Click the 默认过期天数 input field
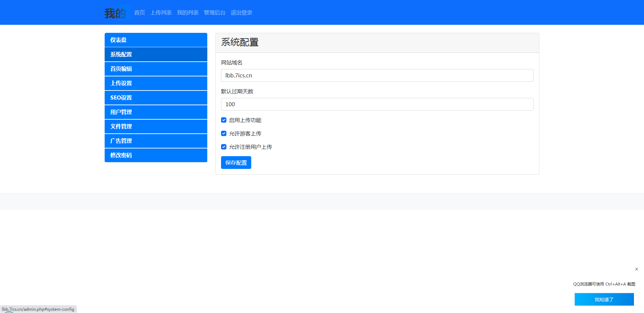The width and height of the screenshot is (644, 313). click(x=377, y=104)
